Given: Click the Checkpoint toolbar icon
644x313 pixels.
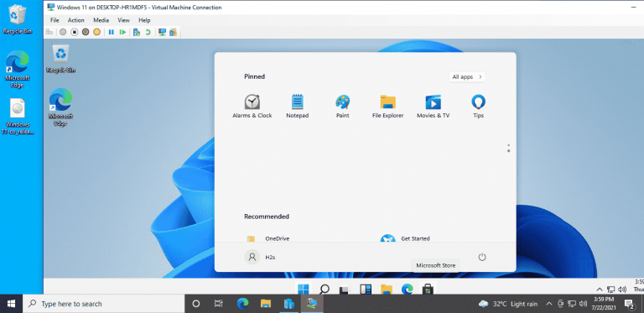Looking at the screenshot, I should click(x=137, y=32).
